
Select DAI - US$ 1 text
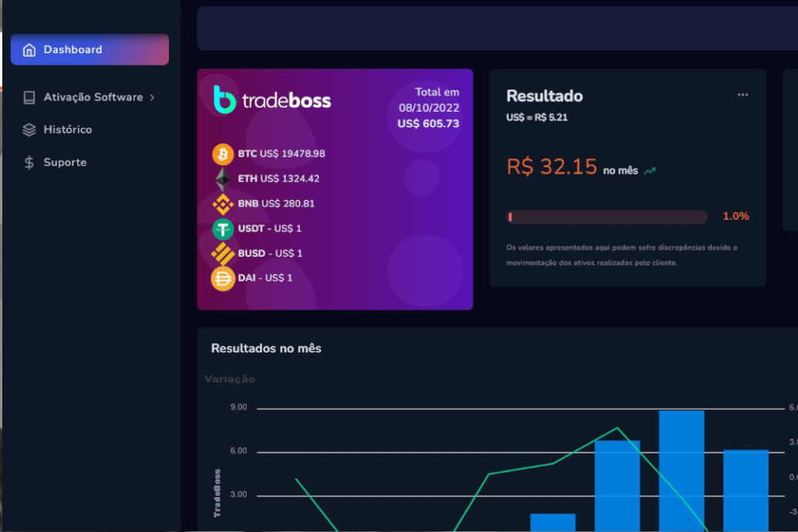pyautogui.click(x=265, y=278)
